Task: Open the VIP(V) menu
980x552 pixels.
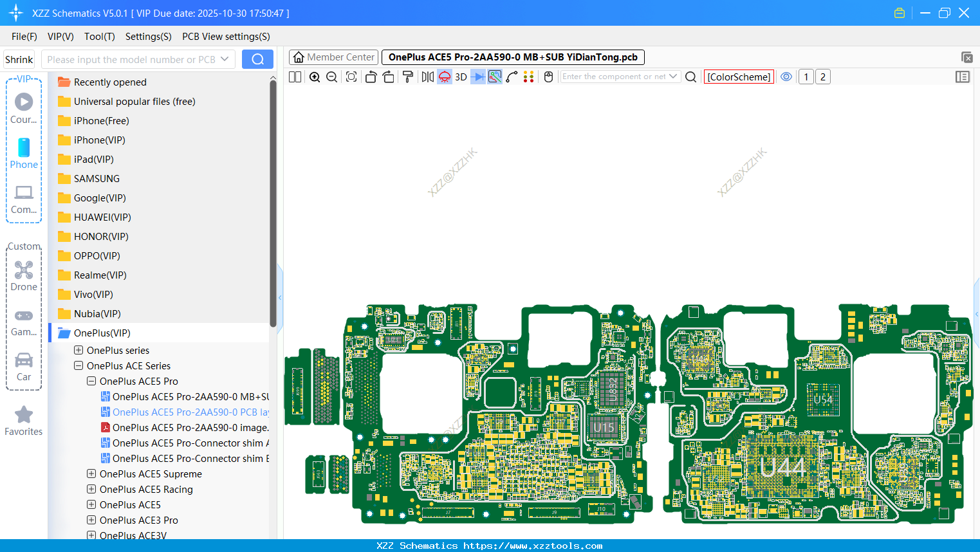Action: pos(60,36)
